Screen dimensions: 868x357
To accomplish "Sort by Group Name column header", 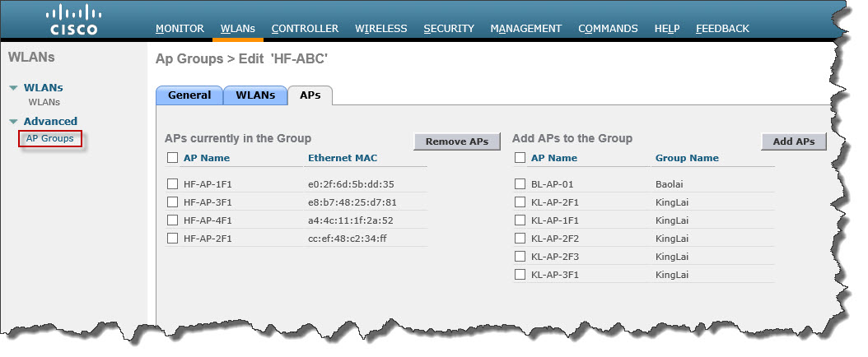I will tap(686, 158).
